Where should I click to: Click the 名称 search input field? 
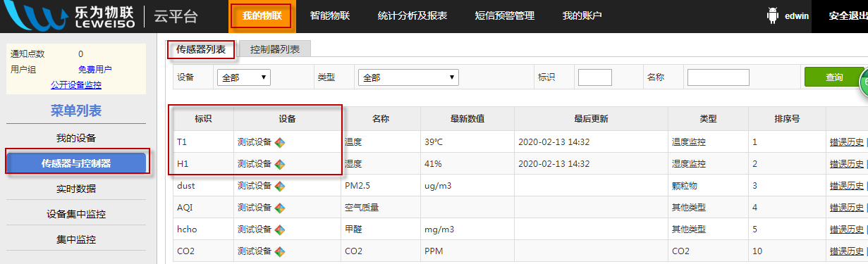point(719,77)
